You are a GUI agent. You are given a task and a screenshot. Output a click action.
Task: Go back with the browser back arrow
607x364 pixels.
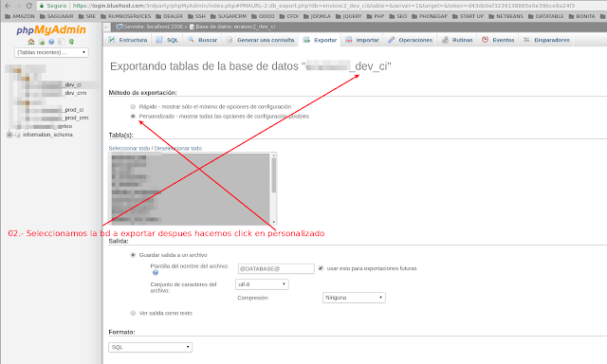(x=8, y=6)
